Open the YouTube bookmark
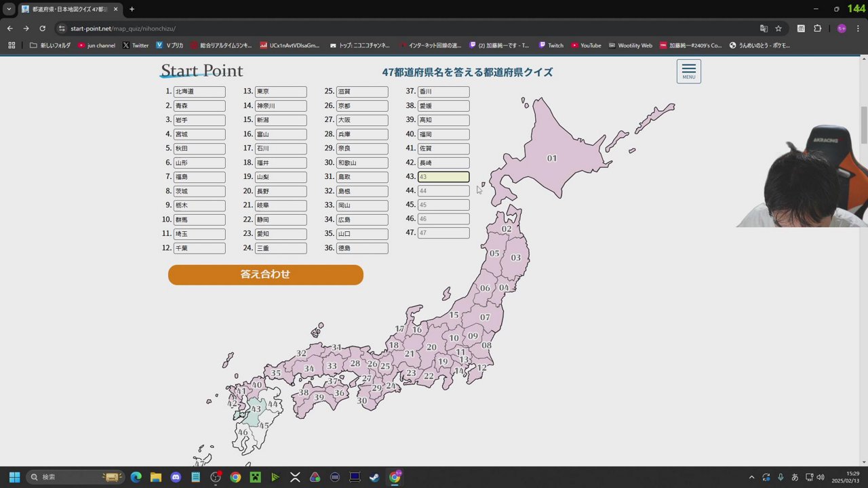The width and height of the screenshot is (868, 488). (x=586, y=45)
